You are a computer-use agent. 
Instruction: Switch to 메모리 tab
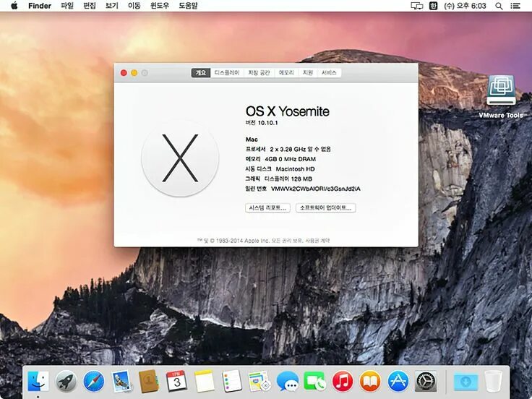(286, 73)
